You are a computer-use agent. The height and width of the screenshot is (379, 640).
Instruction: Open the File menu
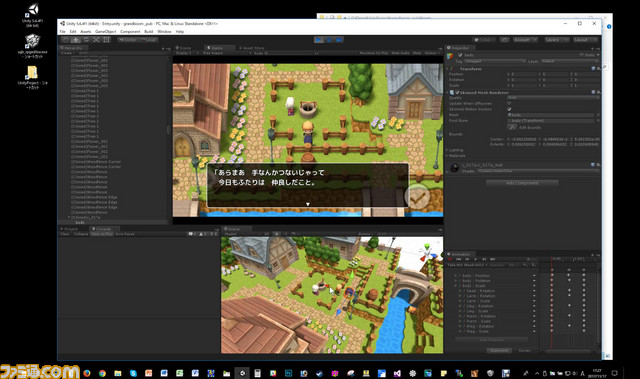click(62, 31)
